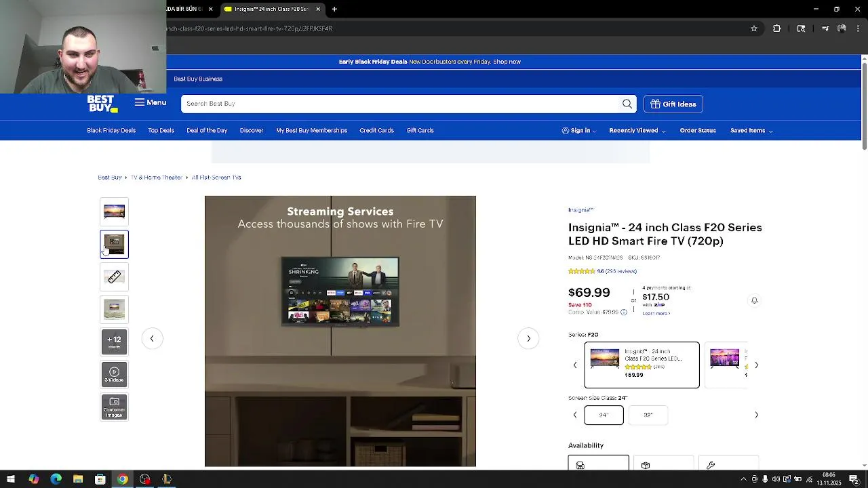Go to Top Deals
The image size is (868, 488).
(x=161, y=130)
